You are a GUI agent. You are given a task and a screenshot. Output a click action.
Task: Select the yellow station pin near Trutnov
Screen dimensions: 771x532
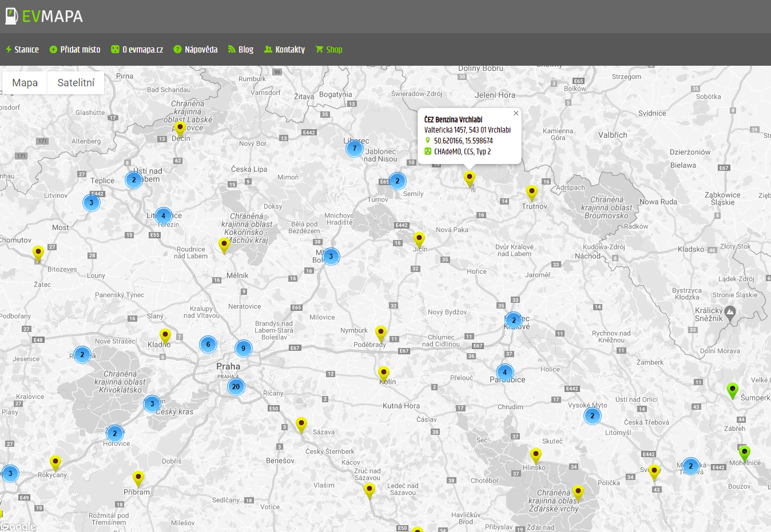pos(532,193)
